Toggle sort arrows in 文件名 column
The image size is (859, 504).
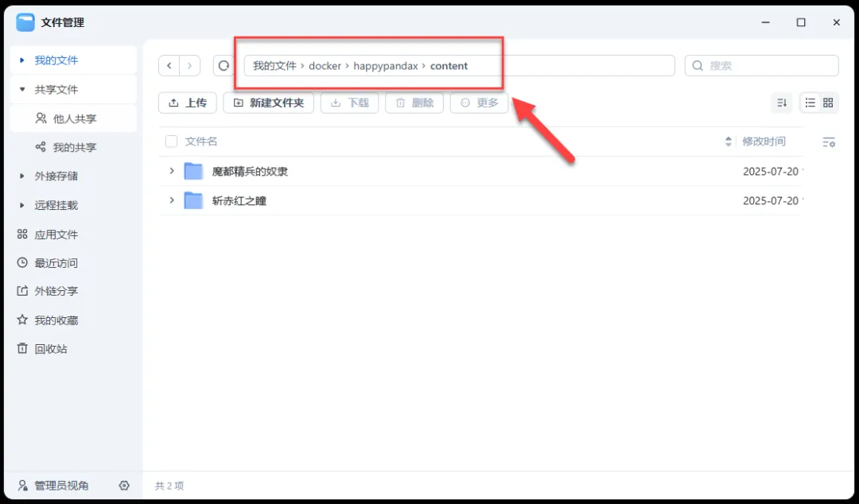point(728,142)
